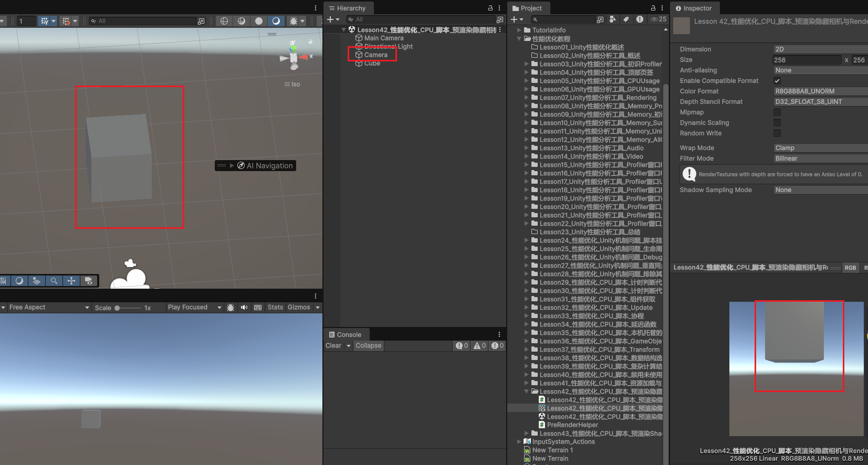Click the Stats button in Game view
Image resolution: width=868 pixels, height=465 pixels.
(275, 308)
